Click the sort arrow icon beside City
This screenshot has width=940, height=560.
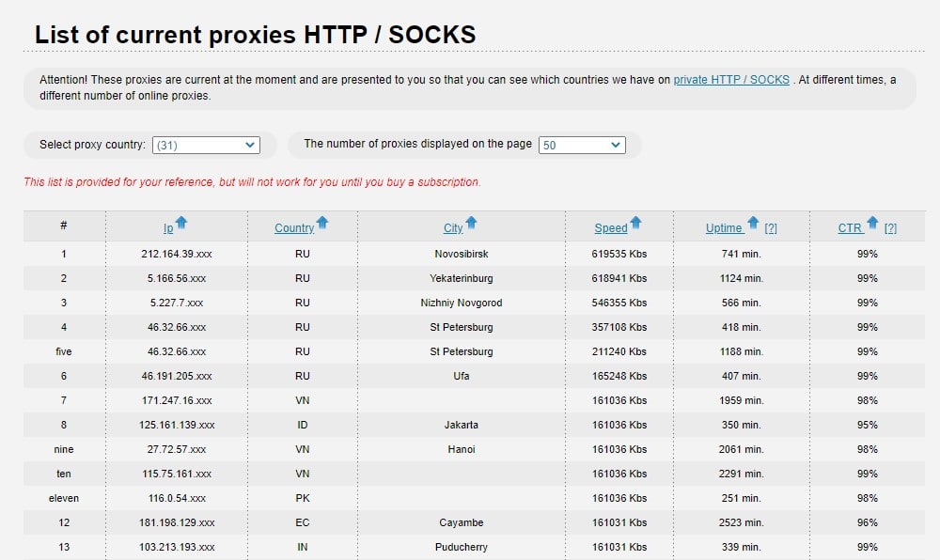[471, 223]
